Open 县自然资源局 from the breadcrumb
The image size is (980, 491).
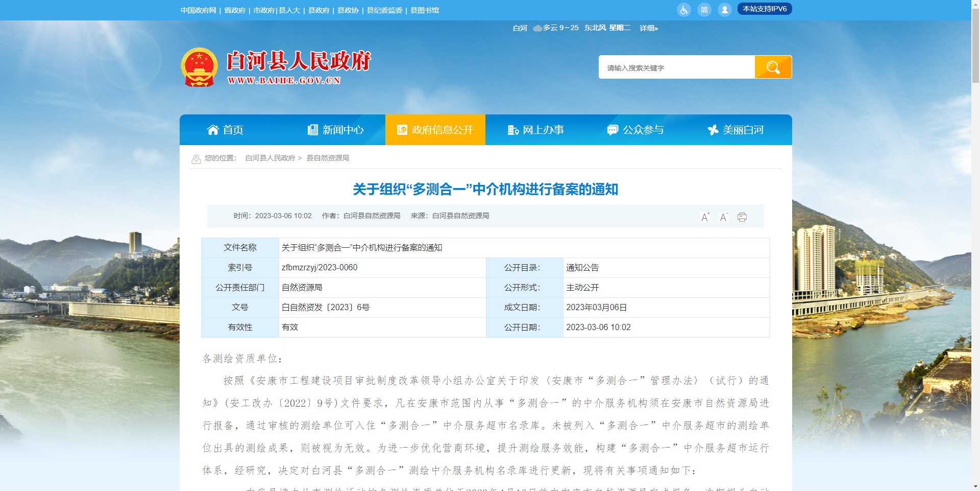click(x=328, y=158)
